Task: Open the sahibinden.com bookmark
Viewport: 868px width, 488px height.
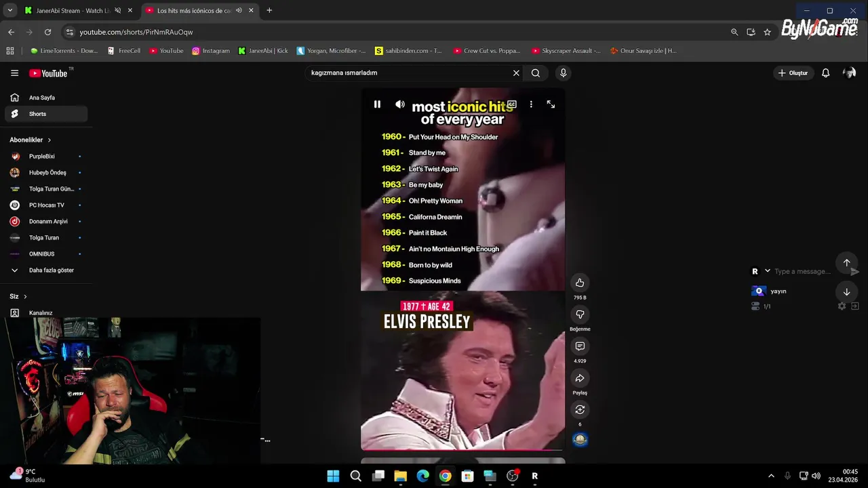Action: point(408,51)
